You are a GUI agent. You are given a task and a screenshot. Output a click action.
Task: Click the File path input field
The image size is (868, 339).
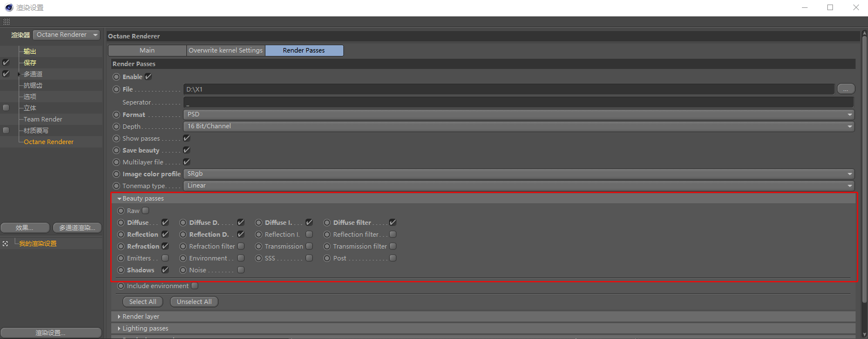coord(509,89)
